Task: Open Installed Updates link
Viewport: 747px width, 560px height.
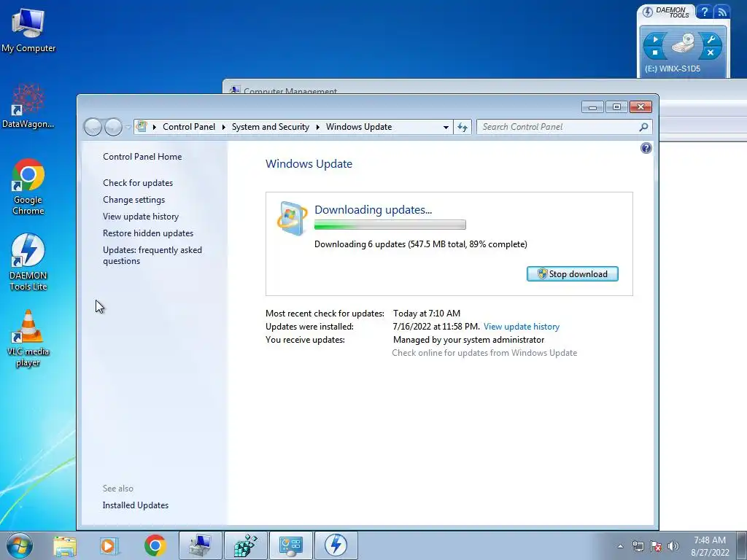Action: pyautogui.click(x=135, y=505)
